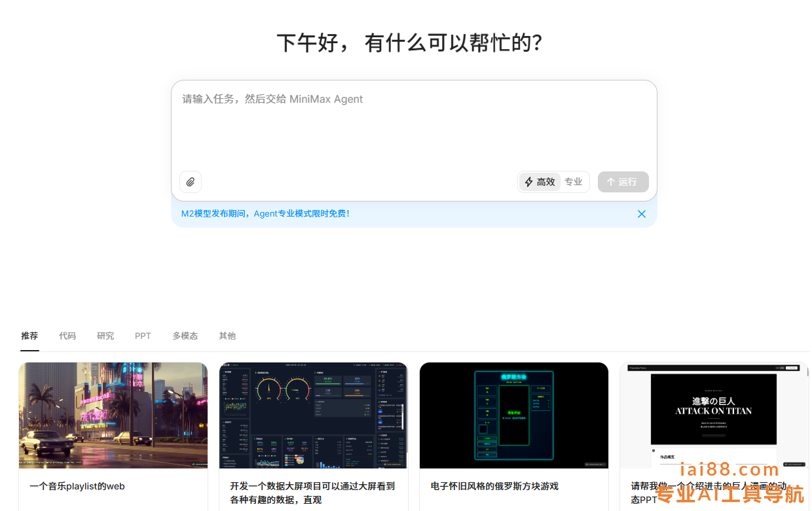Viewport: 812px width, 511px height.
Task: Open the Tetris game preview thumbnail
Action: 514,415
